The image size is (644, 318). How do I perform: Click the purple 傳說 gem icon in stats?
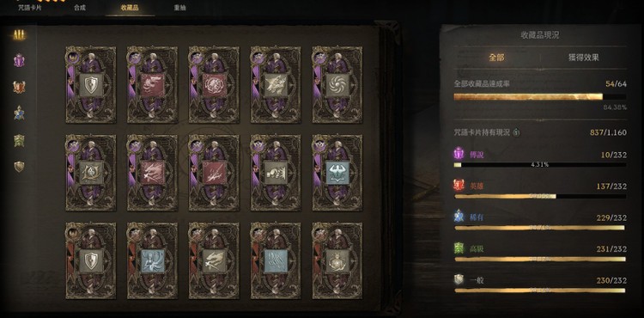[x=459, y=154]
